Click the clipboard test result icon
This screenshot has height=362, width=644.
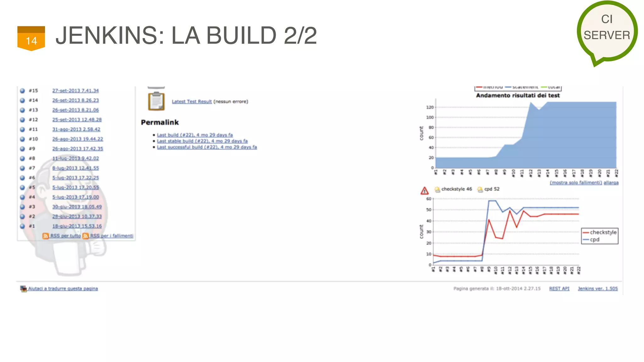156,101
